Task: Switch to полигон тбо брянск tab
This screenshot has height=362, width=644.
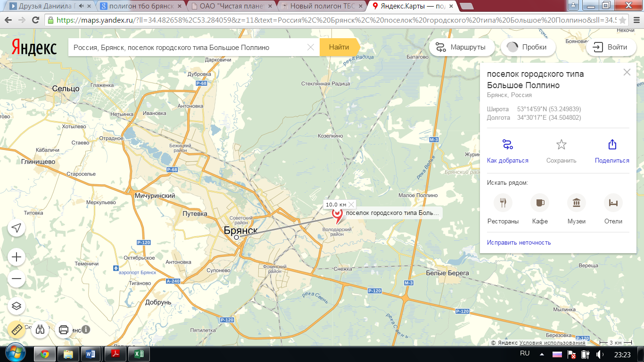Action: pos(141,7)
